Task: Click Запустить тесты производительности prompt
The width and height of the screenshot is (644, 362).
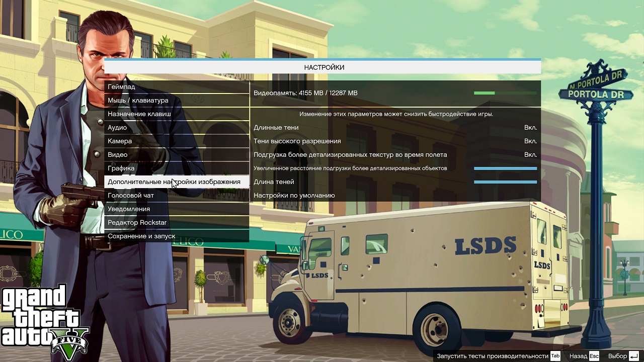Action: tap(493, 356)
